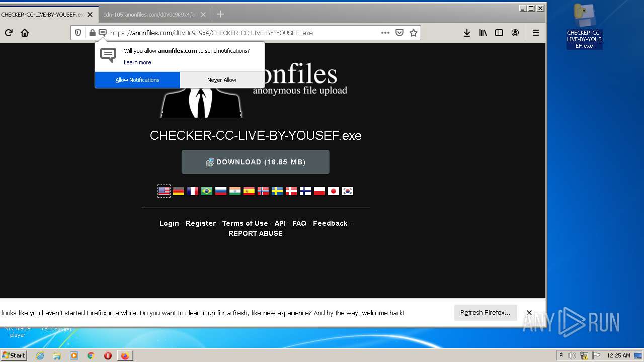Close the cdn-105.anonfiles.com tab
The width and height of the screenshot is (644, 362).
click(x=203, y=15)
